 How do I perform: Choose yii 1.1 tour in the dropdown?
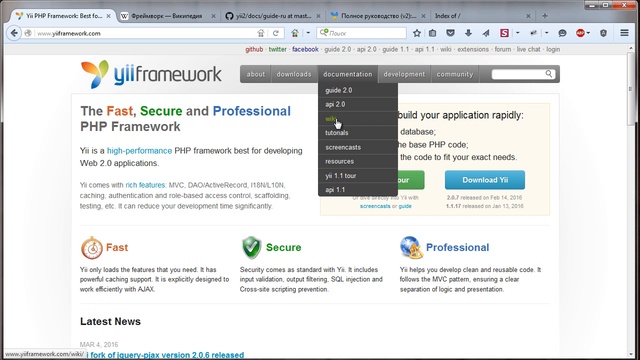coord(358,176)
